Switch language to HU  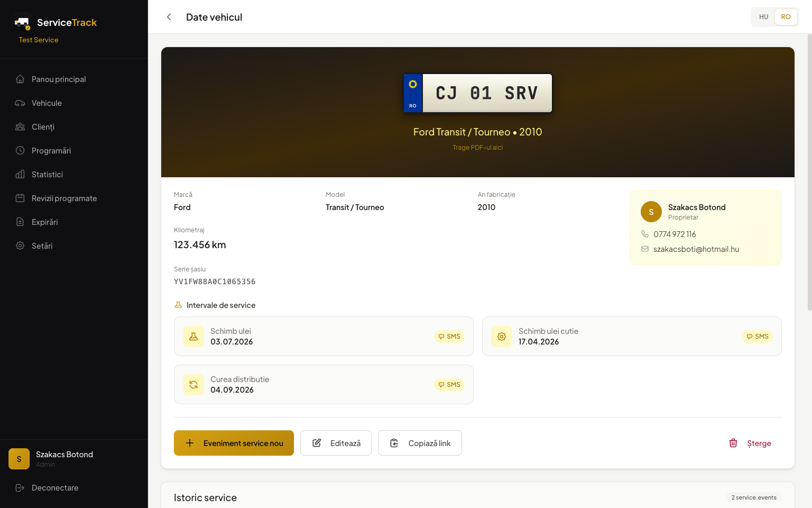pyautogui.click(x=763, y=17)
